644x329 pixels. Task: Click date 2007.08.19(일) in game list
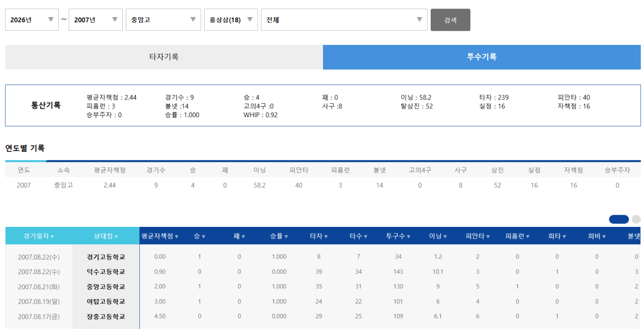[x=39, y=301]
